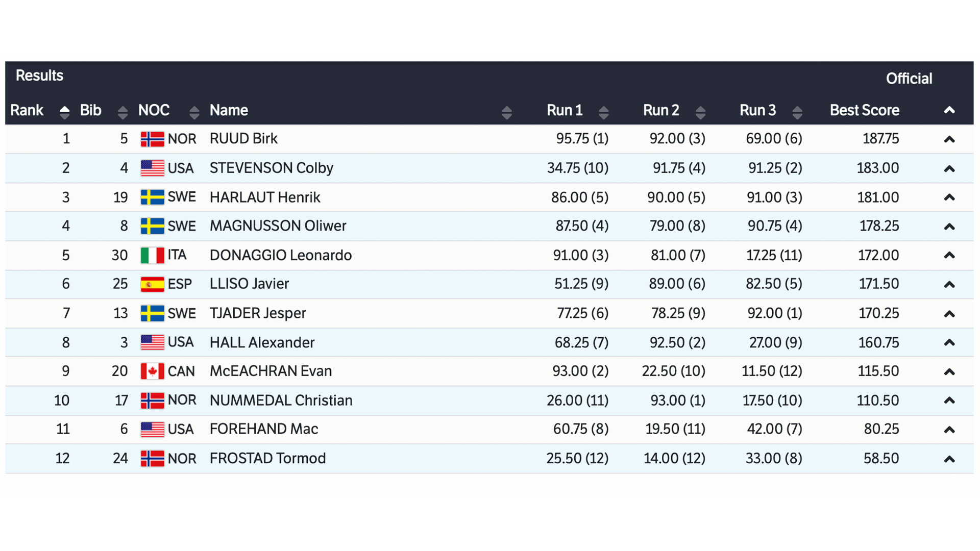Open athlete name McEACHRAN Evan
The width and height of the screenshot is (980, 551).
pos(271,371)
